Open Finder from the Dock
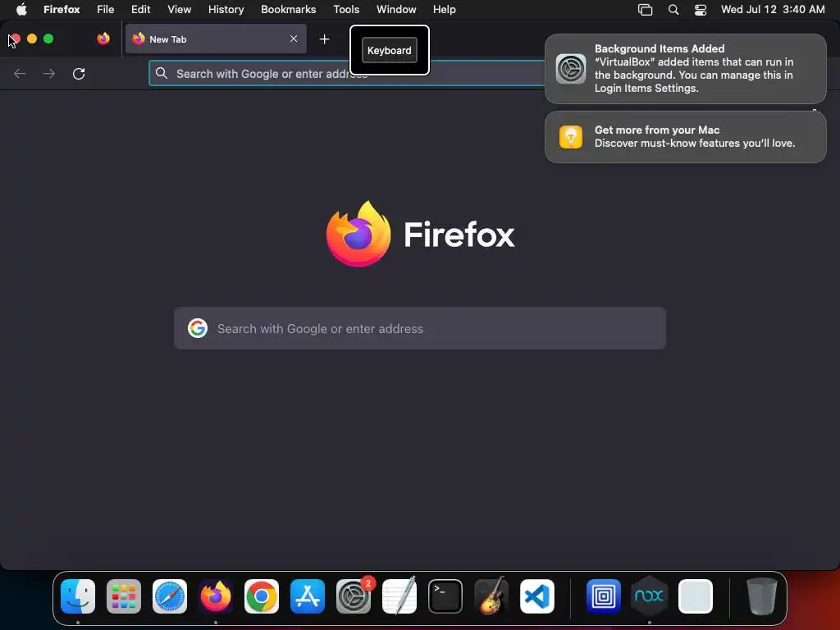 pyautogui.click(x=78, y=596)
